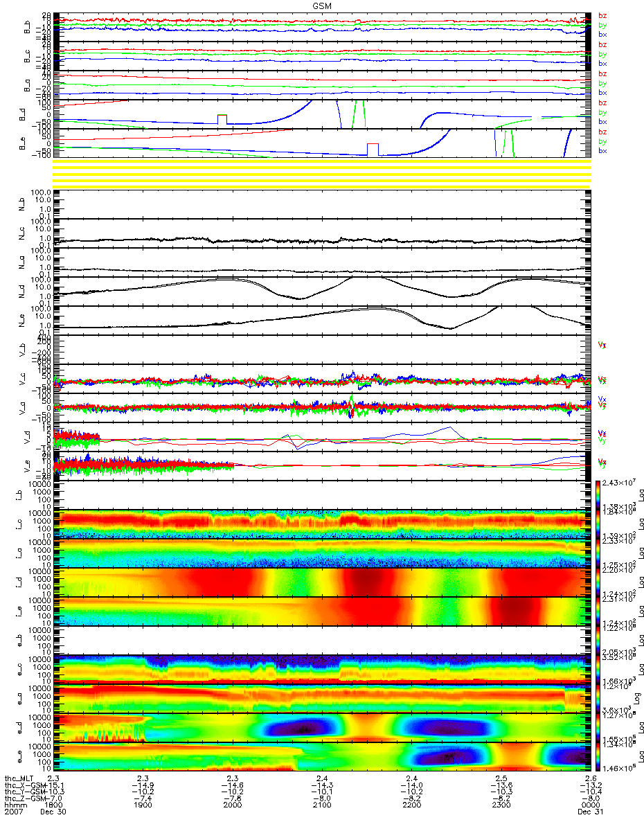
Task: Click the GSM title at the top
Action: pyautogui.click(x=322, y=6)
